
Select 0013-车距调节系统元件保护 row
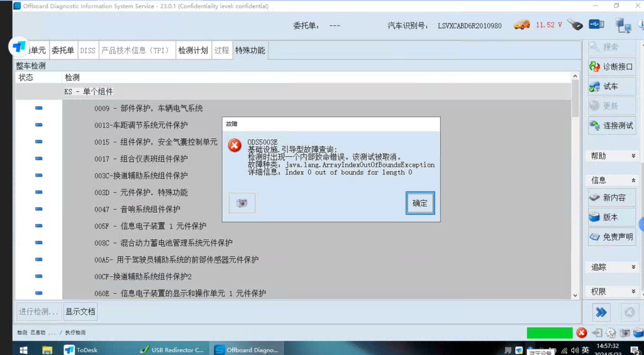pyautogui.click(x=293, y=125)
